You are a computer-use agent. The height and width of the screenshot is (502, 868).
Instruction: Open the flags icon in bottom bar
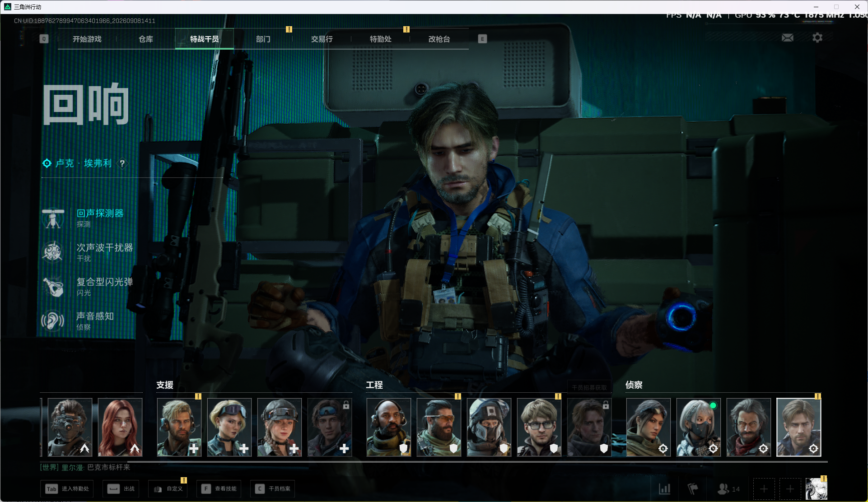click(692, 488)
